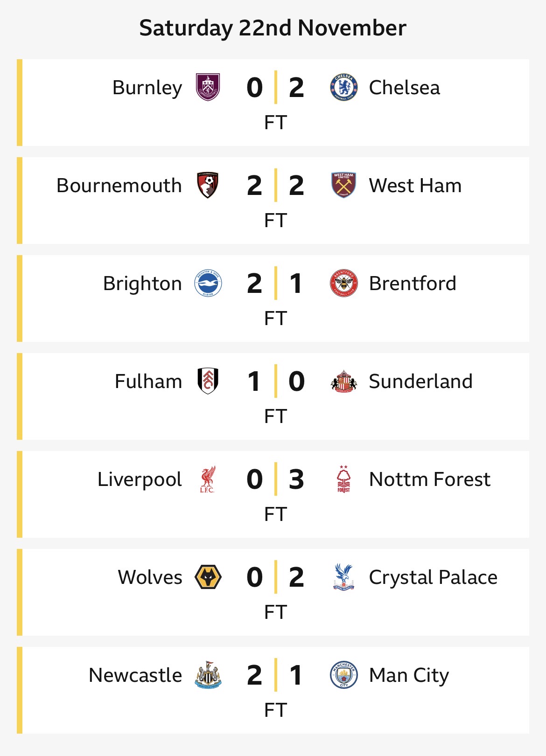Click the Chelsea club badge
This screenshot has height=756, width=546.
pos(343,87)
